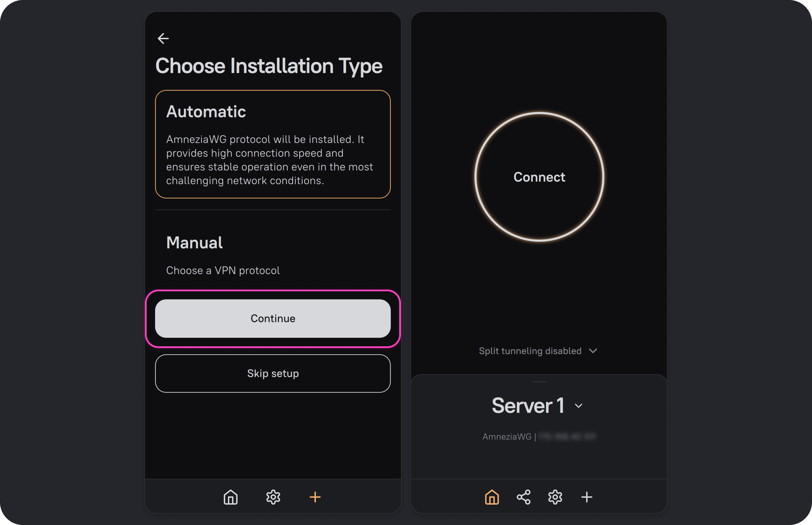Expand Split tunneling disabled dropdown

tap(538, 351)
